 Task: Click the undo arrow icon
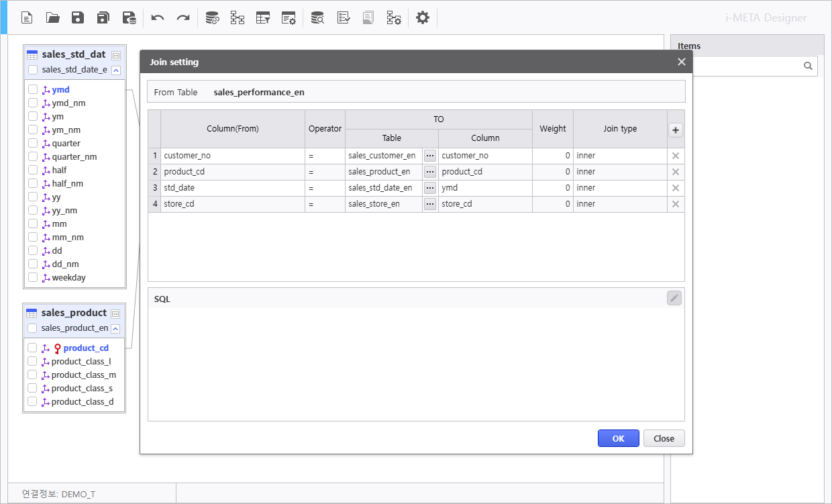coord(158,18)
